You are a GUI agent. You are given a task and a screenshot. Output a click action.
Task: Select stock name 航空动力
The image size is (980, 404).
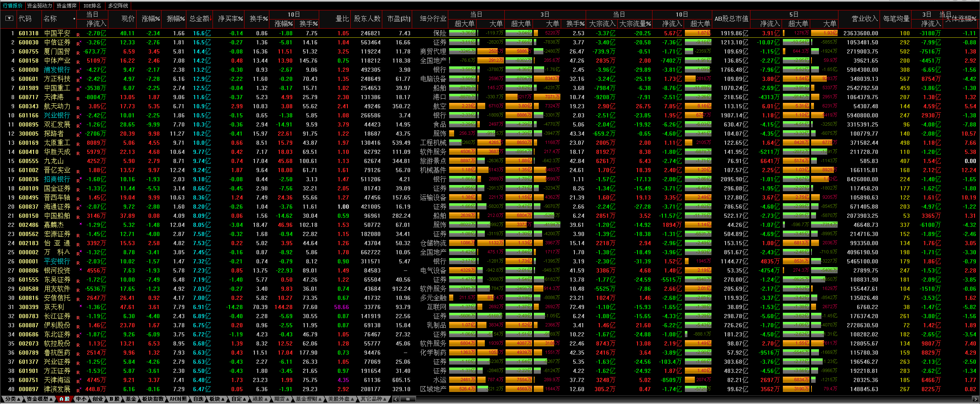tap(57, 106)
